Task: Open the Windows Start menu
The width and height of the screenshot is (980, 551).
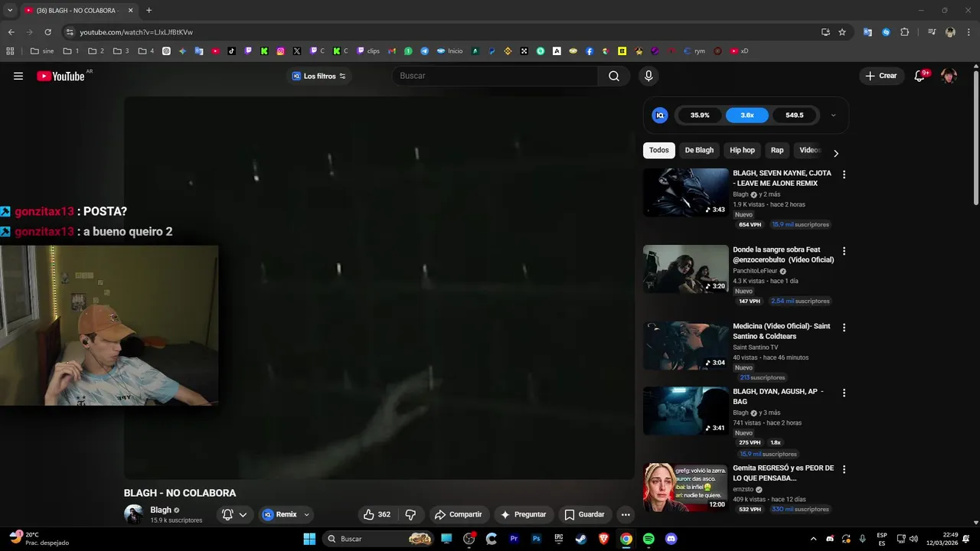Action: [309, 539]
